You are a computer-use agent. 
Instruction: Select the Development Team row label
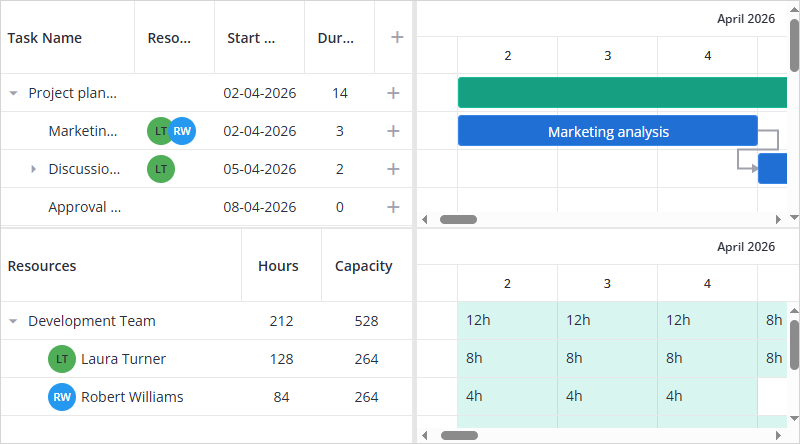(x=92, y=321)
